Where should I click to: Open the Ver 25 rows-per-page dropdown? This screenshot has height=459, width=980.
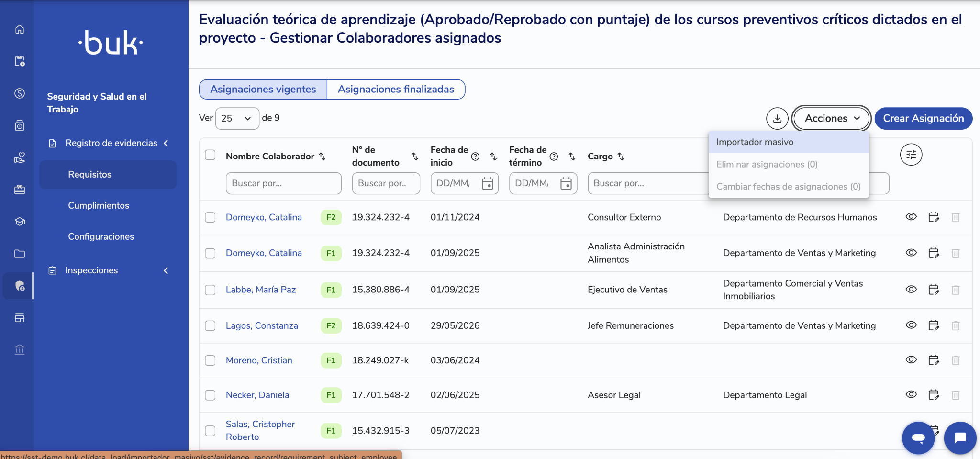click(x=237, y=118)
